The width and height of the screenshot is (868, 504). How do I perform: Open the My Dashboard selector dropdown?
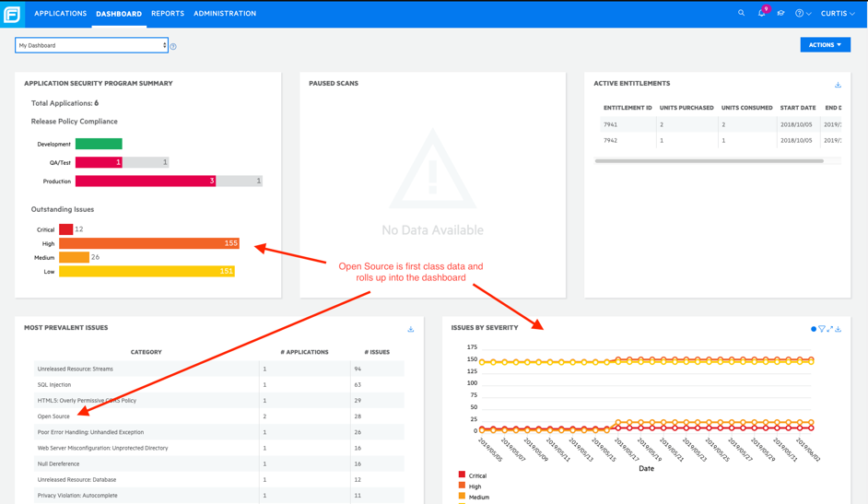(91, 45)
